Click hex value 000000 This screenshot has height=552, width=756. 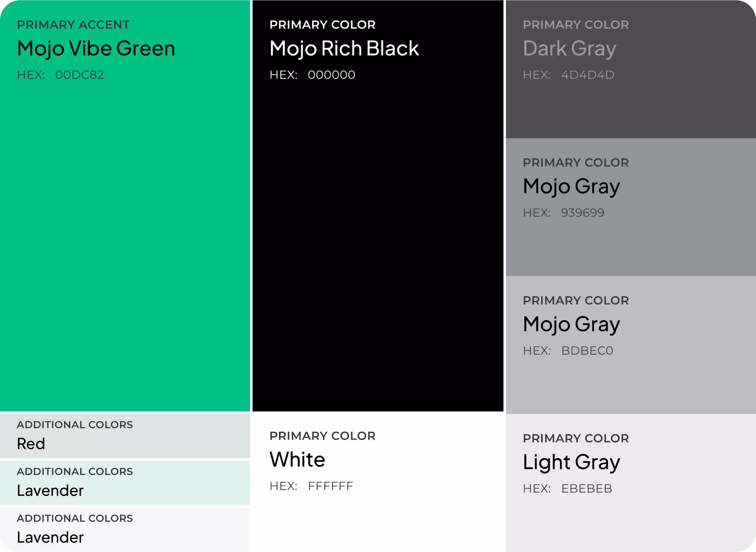332,75
